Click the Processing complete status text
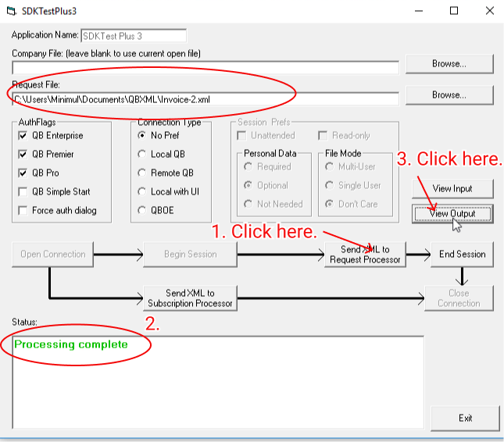 tap(71, 344)
